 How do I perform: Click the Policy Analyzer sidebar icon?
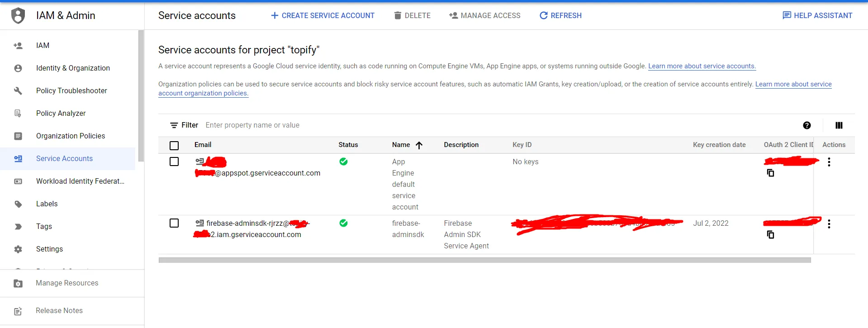coord(18,113)
